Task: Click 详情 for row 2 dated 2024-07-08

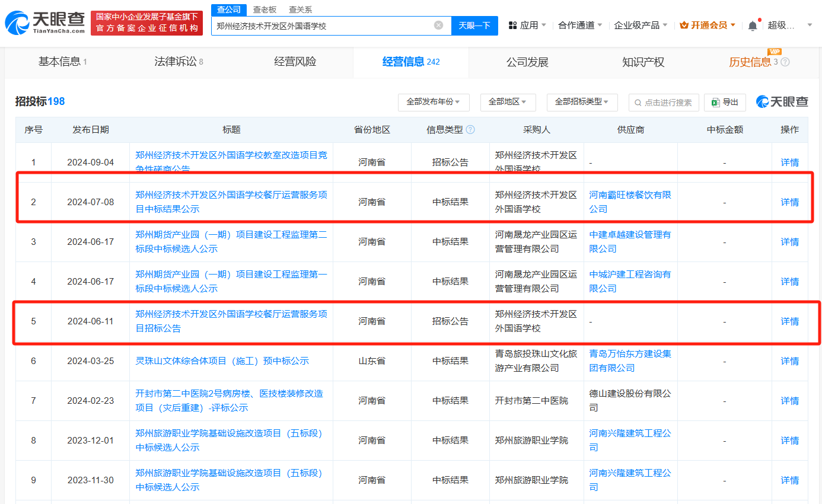Action: (789, 202)
